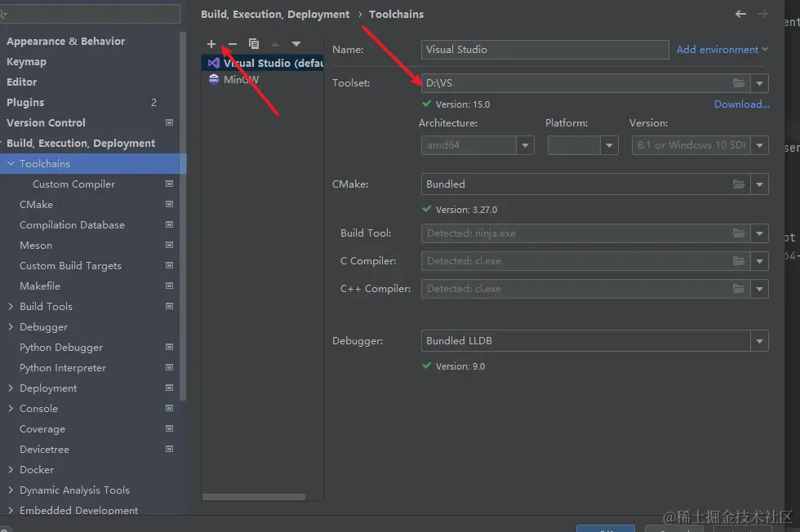Open Plugins settings
This screenshot has height=532, width=800.
tap(25, 103)
